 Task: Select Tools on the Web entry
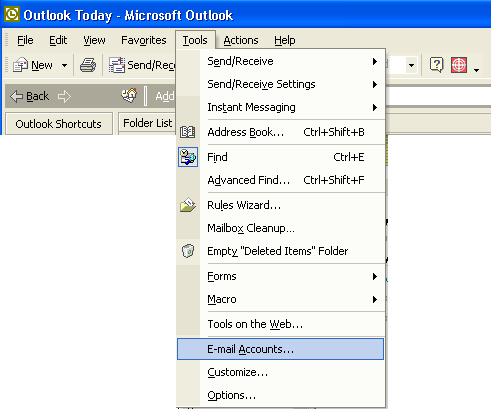tap(281, 324)
